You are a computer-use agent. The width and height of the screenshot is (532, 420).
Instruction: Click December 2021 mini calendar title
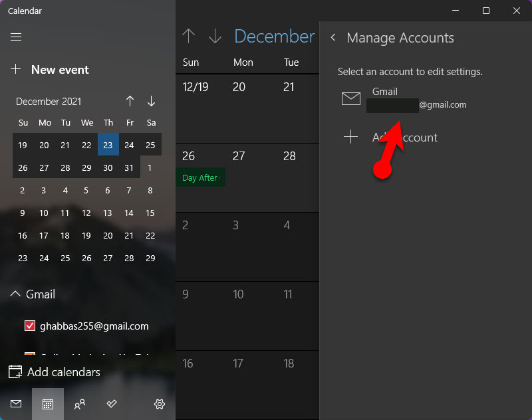49,102
